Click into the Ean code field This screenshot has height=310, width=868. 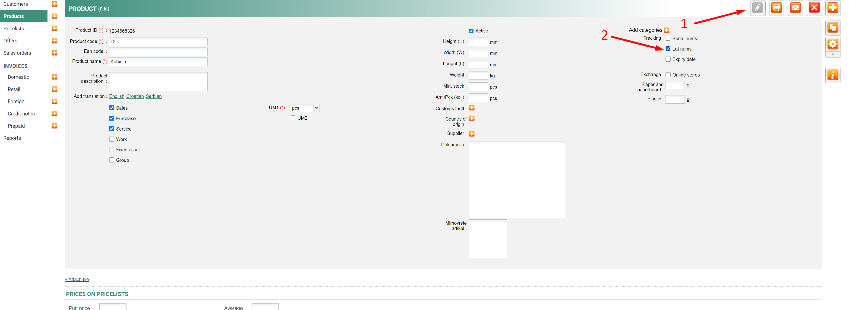pos(158,52)
